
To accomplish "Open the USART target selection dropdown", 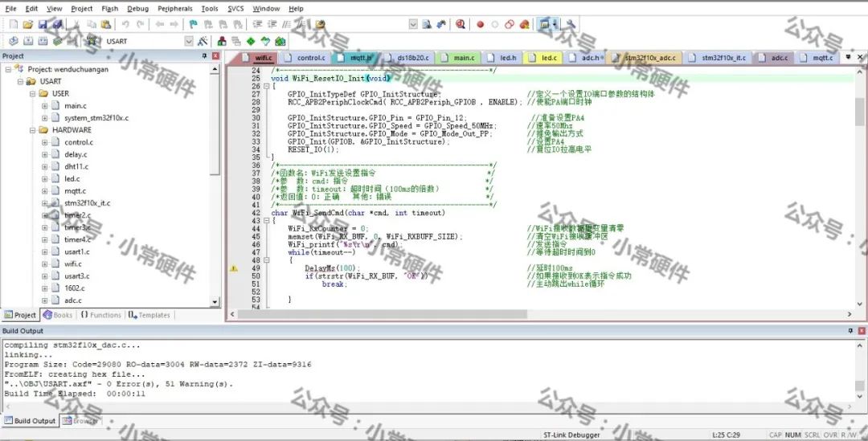I will pyautogui.click(x=189, y=41).
